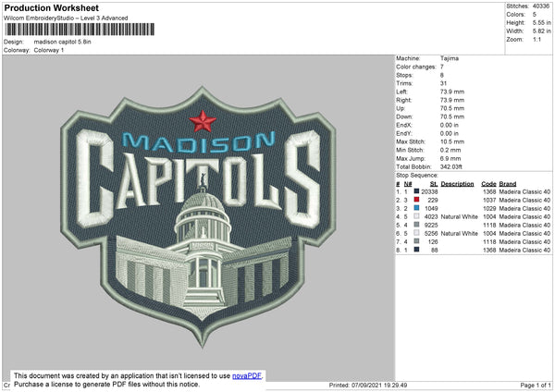
Task: Click the EndX value 0.00 in
Action: (450, 125)
